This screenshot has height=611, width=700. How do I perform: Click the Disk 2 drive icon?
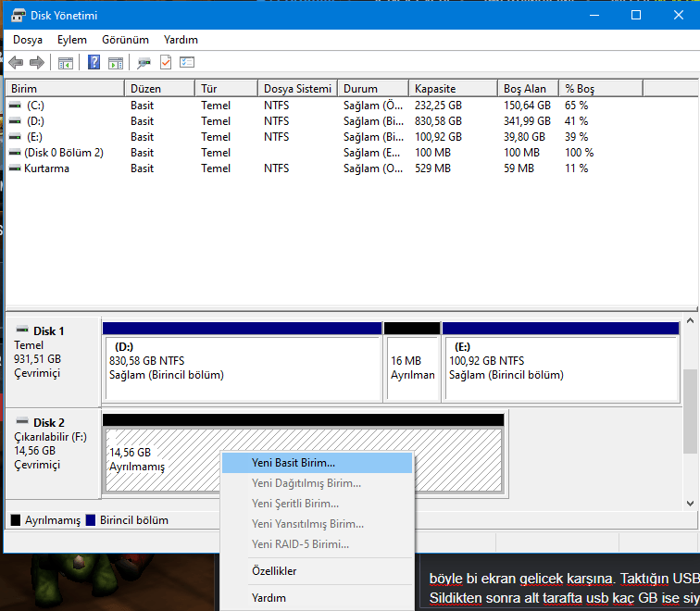[x=22, y=421]
